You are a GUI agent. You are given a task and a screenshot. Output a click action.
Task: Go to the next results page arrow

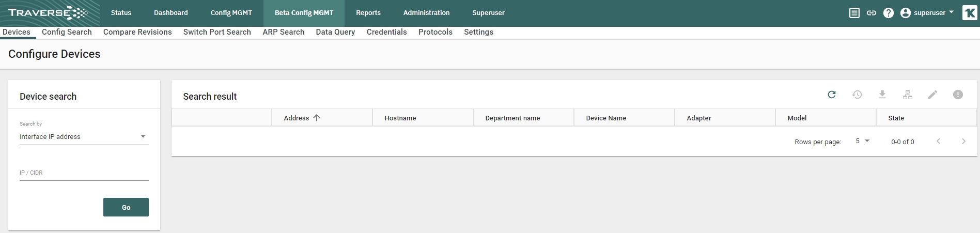pos(963,141)
